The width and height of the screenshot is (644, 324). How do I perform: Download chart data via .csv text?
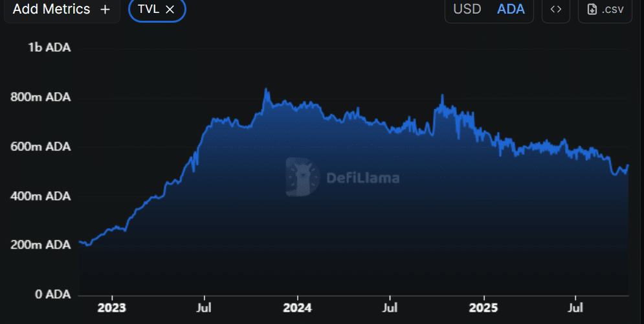613,10
